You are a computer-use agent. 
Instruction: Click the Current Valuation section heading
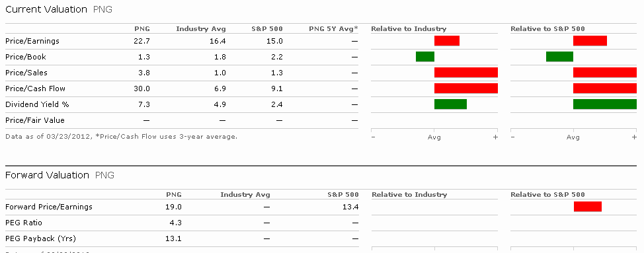point(46,9)
